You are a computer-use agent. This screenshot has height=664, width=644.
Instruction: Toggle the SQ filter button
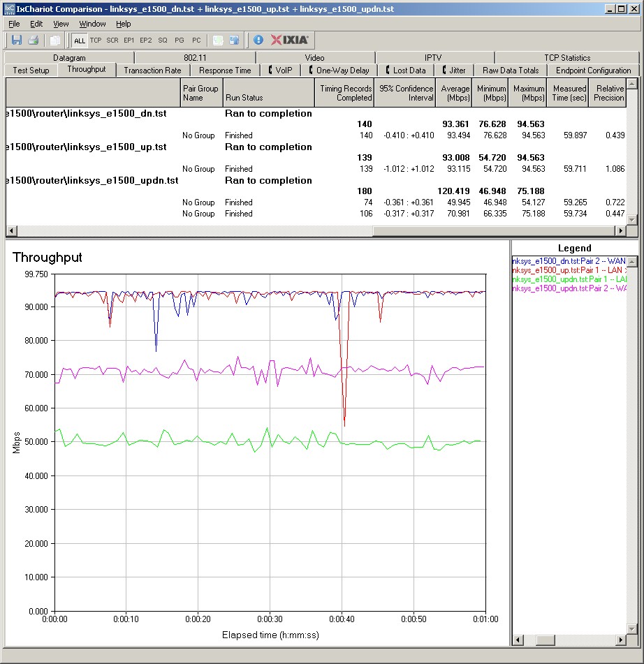click(163, 40)
